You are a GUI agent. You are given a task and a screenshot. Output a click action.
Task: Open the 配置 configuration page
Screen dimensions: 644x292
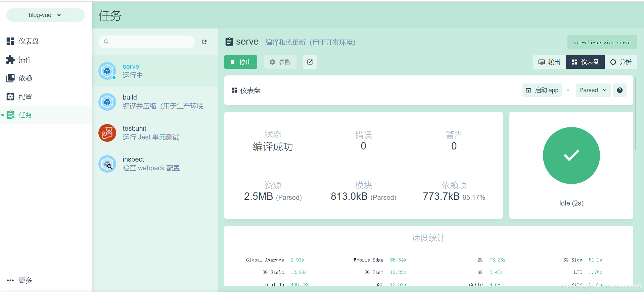pyautogui.click(x=46, y=97)
